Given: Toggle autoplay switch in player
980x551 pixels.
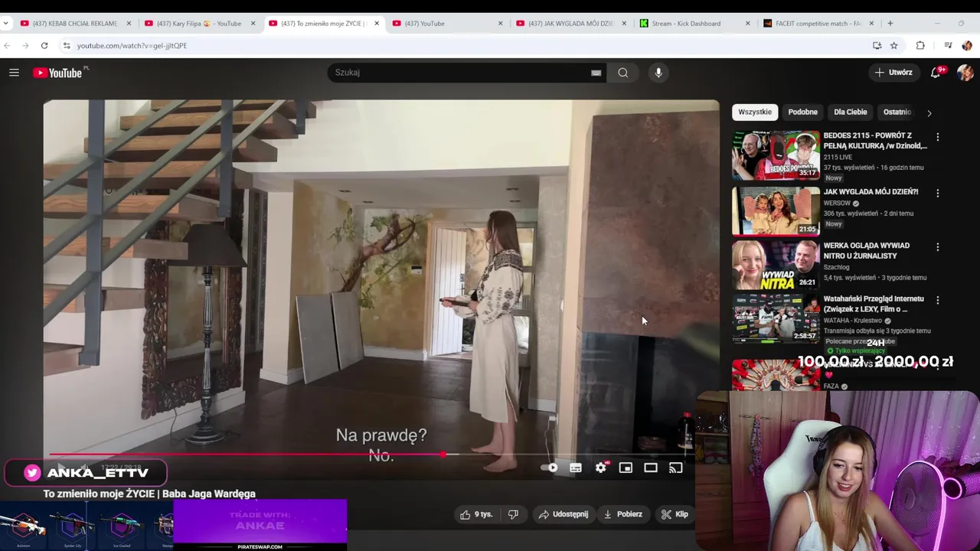Looking at the screenshot, I should [550, 468].
